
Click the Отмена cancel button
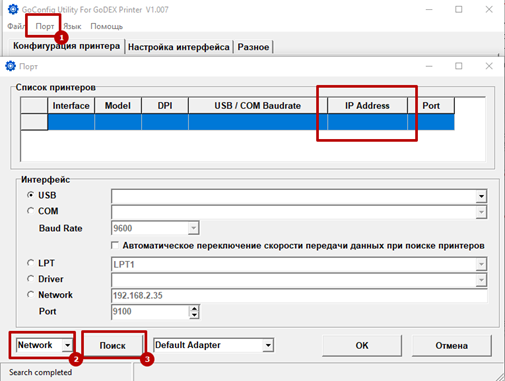click(451, 345)
